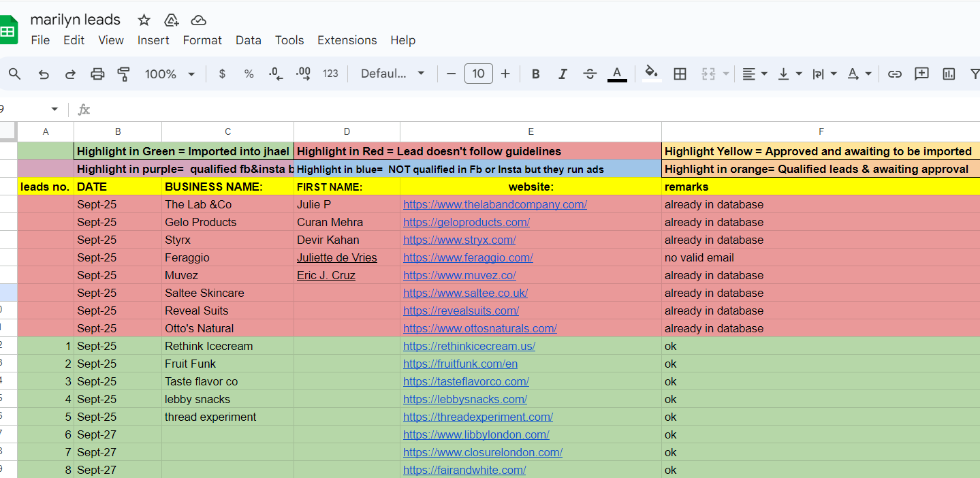Image resolution: width=980 pixels, height=478 pixels.
Task: Print the spreadsheet
Action: [97, 74]
